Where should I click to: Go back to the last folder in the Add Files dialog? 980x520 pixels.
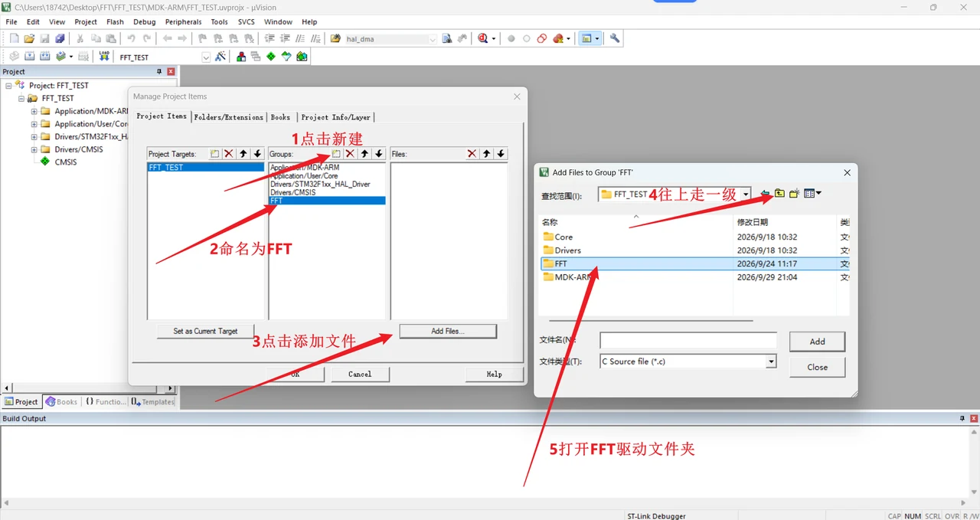click(x=765, y=194)
